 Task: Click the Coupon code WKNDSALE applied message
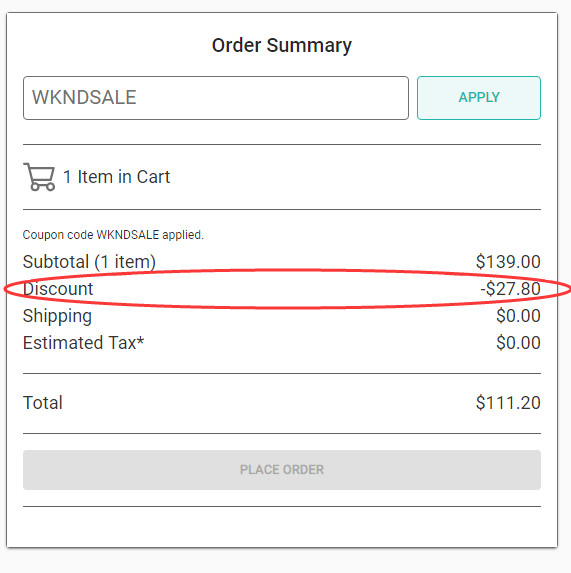(x=113, y=235)
